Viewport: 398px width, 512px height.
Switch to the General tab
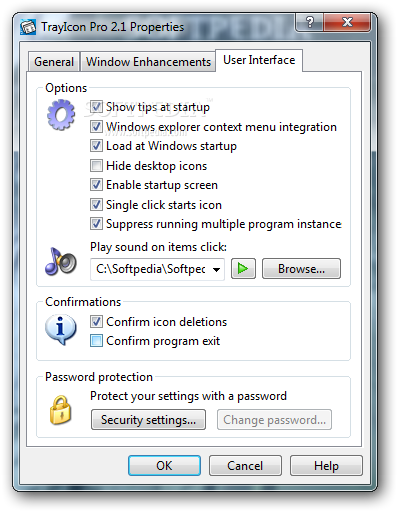pyautogui.click(x=54, y=62)
